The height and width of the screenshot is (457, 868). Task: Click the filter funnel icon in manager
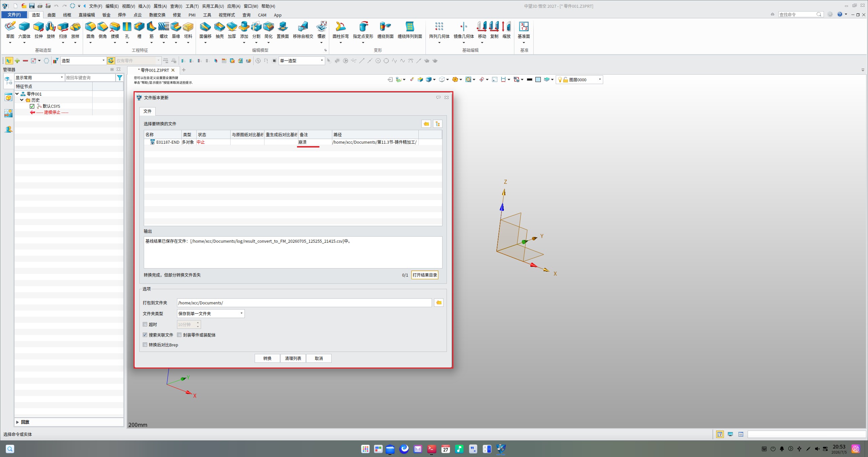point(120,78)
